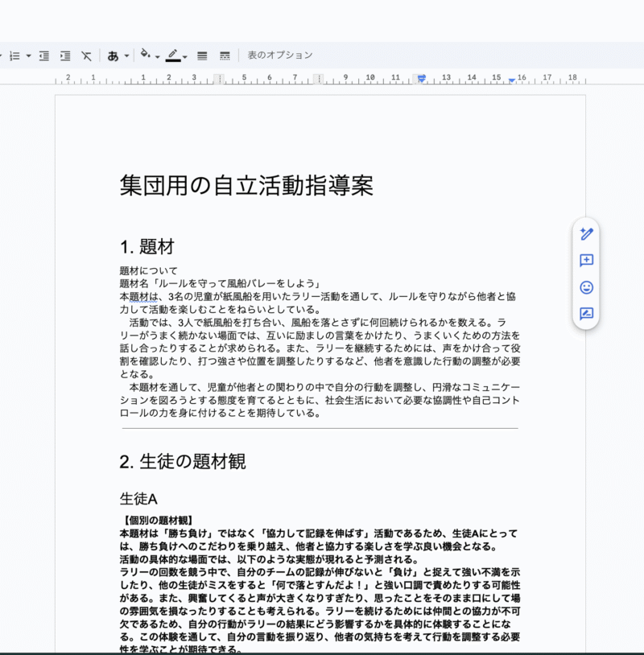Screen dimensions: 644x655
Task: Add a comment using the side panel icon
Action: point(586,260)
